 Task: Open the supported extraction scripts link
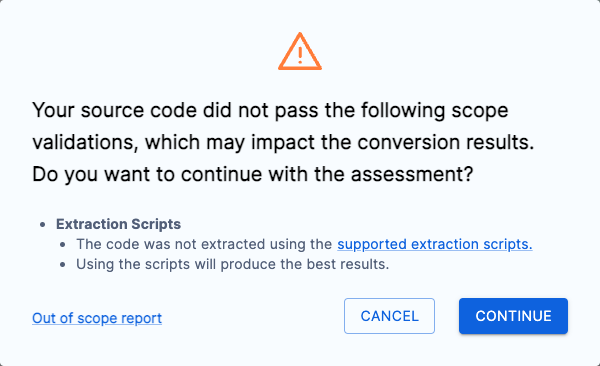click(435, 244)
